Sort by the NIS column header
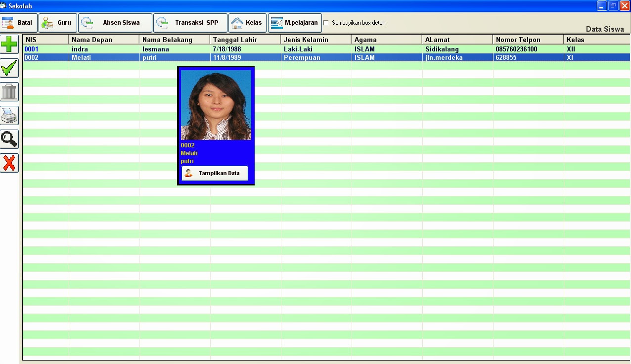This screenshot has height=364, width=631. (45, 40)
